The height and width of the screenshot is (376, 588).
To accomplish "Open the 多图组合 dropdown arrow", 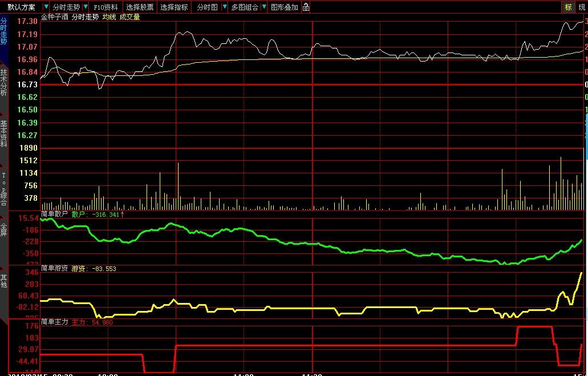I will click(x=264, y=7).
